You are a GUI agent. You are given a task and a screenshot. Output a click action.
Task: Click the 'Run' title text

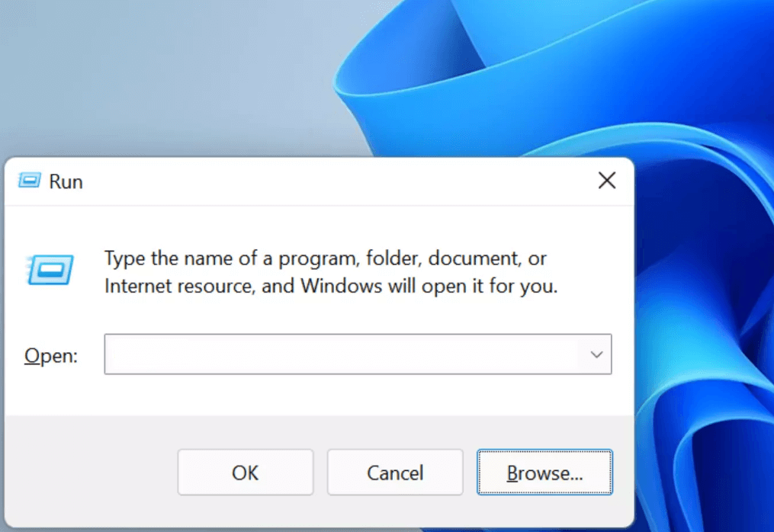(x=66, y=182)
